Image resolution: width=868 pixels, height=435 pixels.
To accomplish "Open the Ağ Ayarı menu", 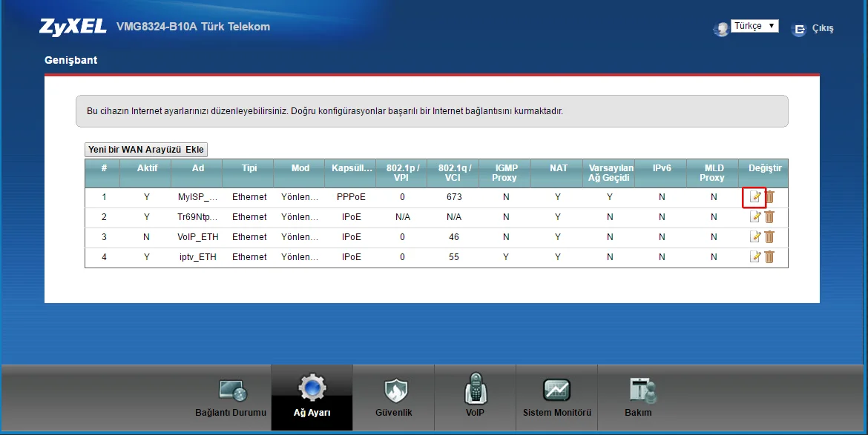I will pos(312,398).
